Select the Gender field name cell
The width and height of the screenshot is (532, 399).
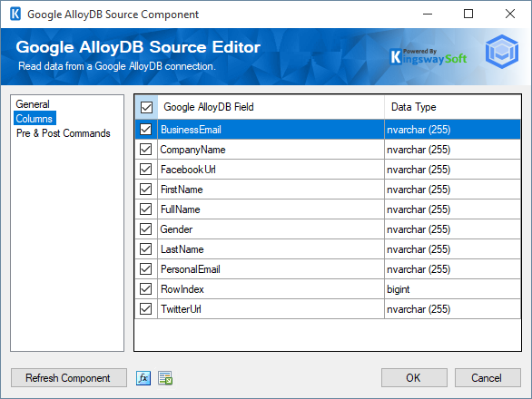pyautogui.click(x=271, y=229)
